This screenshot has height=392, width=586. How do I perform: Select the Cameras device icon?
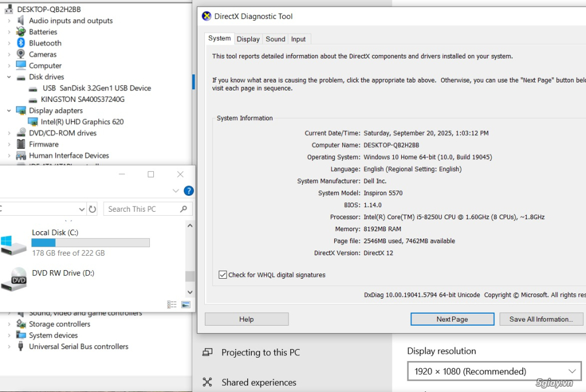pos(21,54)
